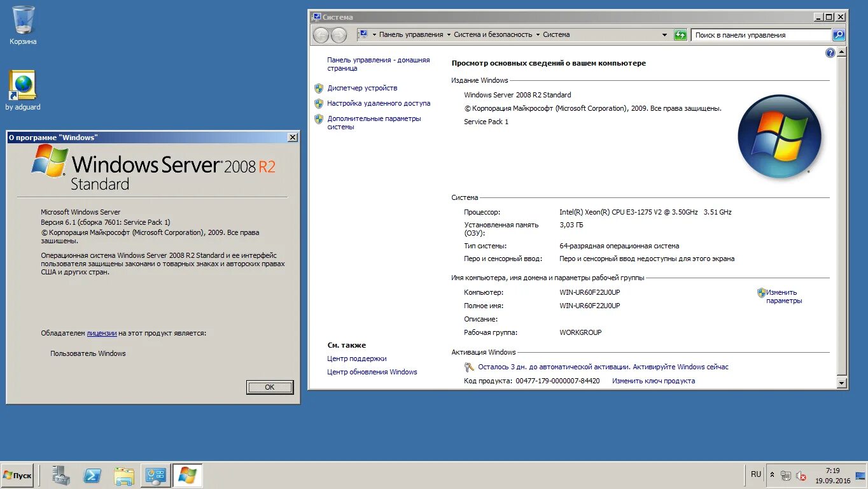
Task: Open Server Manager from the taskbar
Action: [x=61, y=476]
